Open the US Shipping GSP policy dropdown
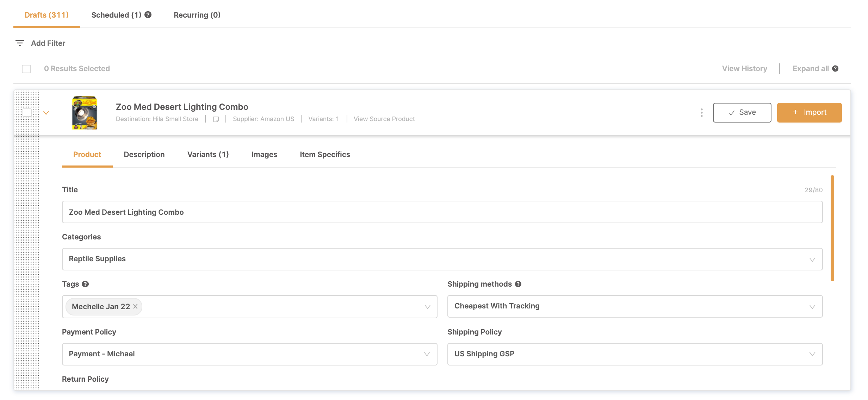Image resolution: width=868 pixels, height=400 pixels. [x=635, y=354]
